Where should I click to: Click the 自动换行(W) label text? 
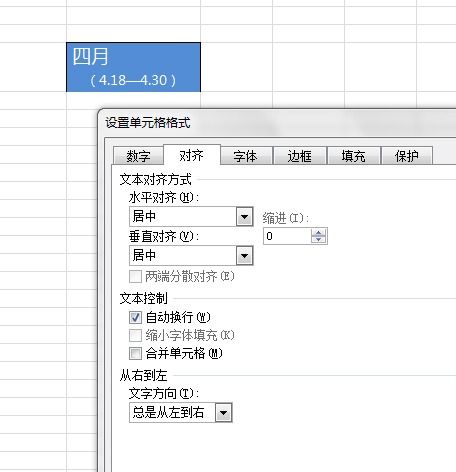(178, 317)
